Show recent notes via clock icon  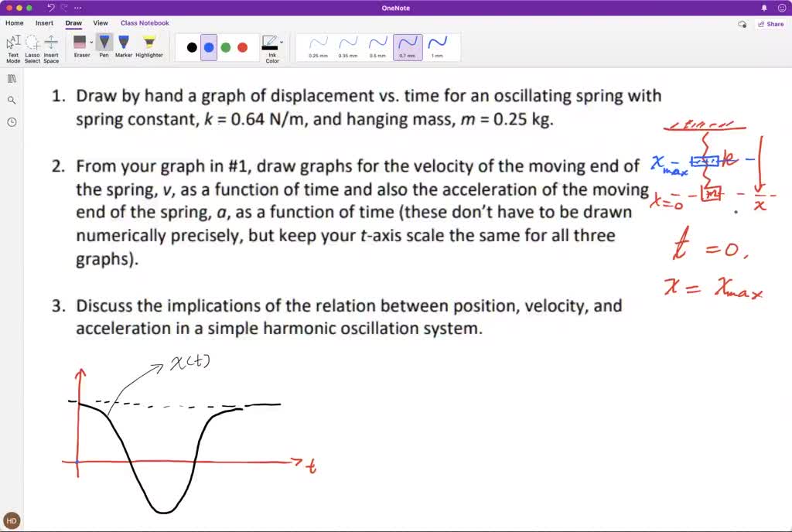point(12,121)
